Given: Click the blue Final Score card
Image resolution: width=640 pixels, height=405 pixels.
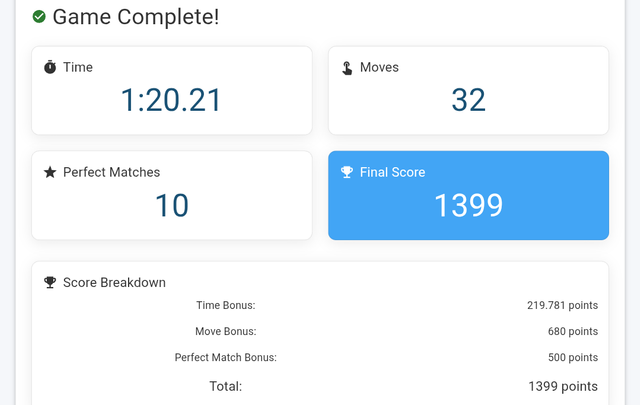Looking at the screenshot, I should pyautogui.click(x=469, y=195).
